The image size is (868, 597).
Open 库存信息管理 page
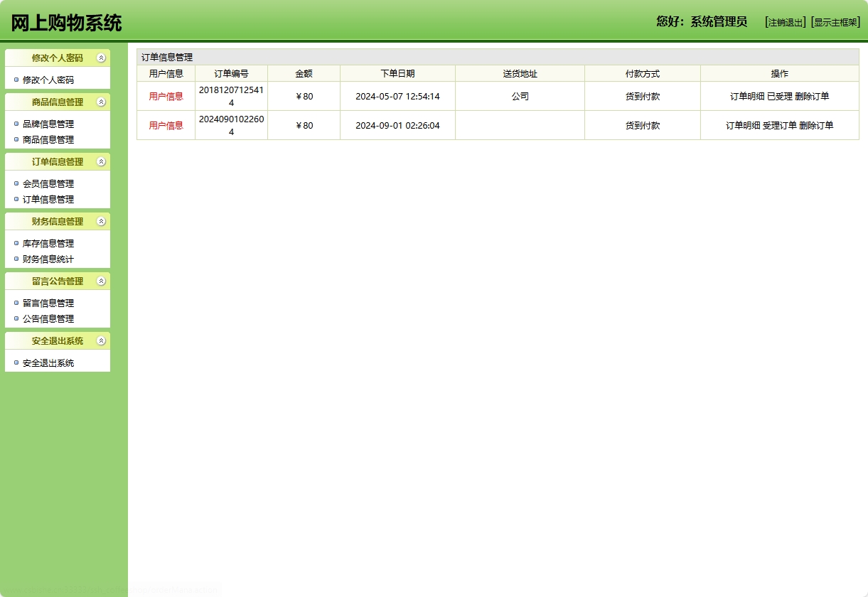click(48, 244)
